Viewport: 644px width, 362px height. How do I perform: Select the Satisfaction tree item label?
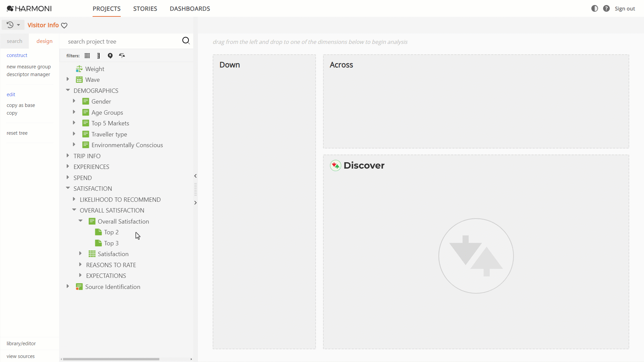coord(113,254)
